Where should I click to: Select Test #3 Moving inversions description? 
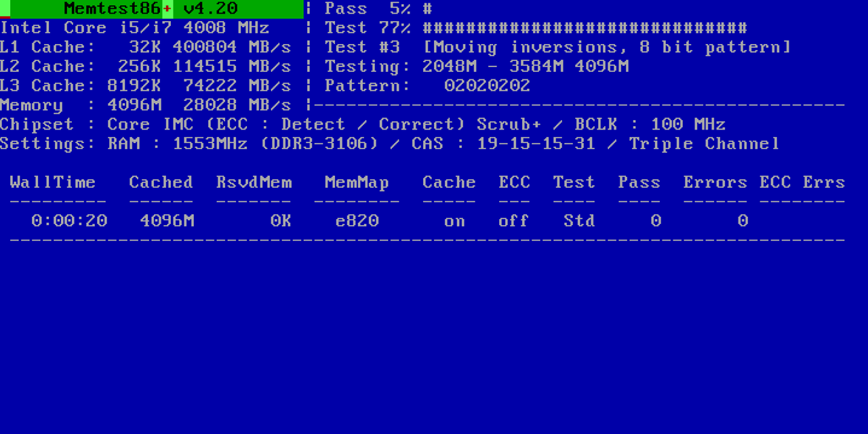click(x=557, y=47)
